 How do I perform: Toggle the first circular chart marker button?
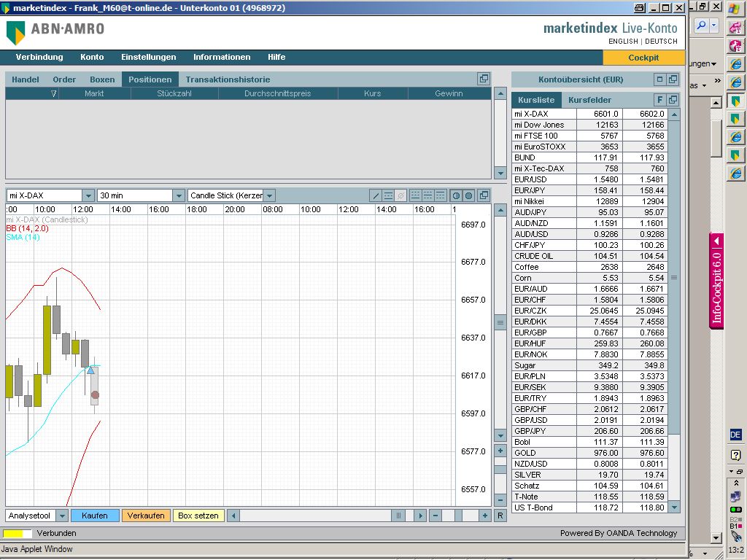[455, 195]
